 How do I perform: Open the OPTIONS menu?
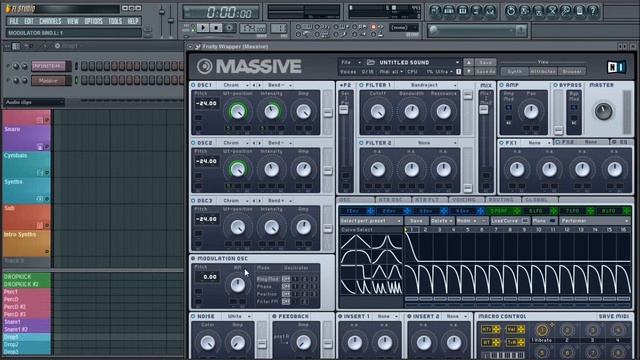[93, 21]
